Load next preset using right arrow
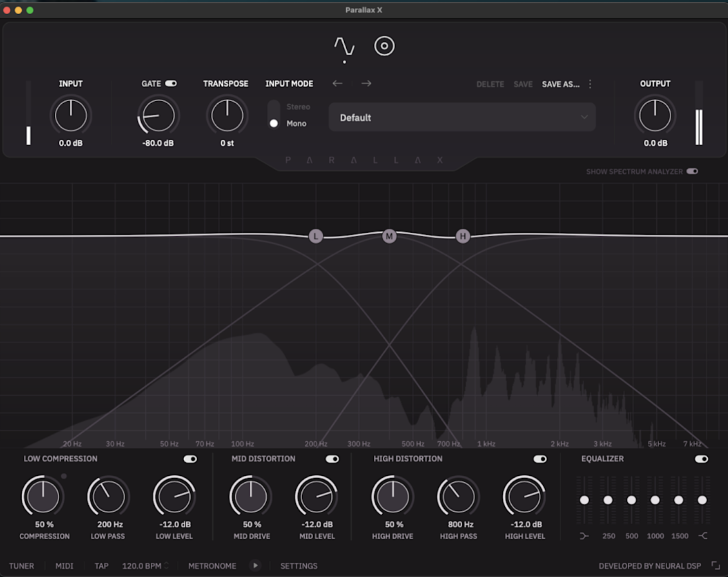728x577 pixels. click(x=366, y=84)
